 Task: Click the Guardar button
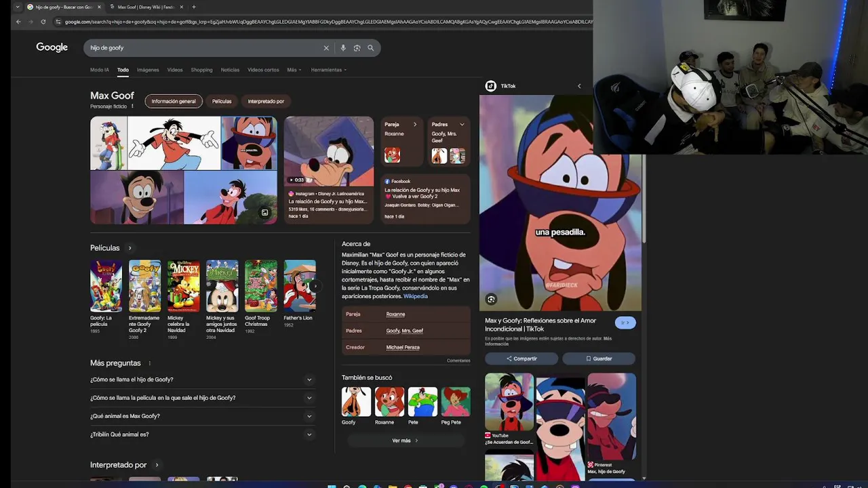(599, 359)
